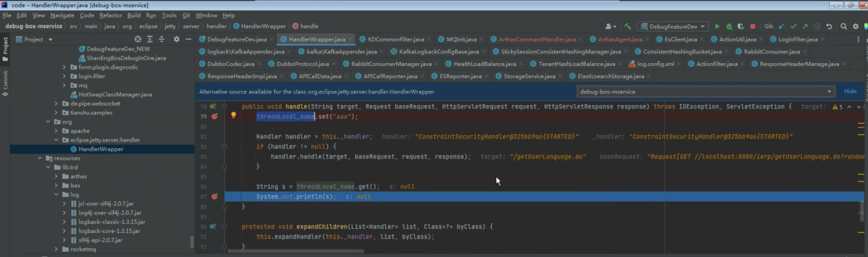Collapse the org folder
Screen dimensions: 868x257
[x=47, y=122]
